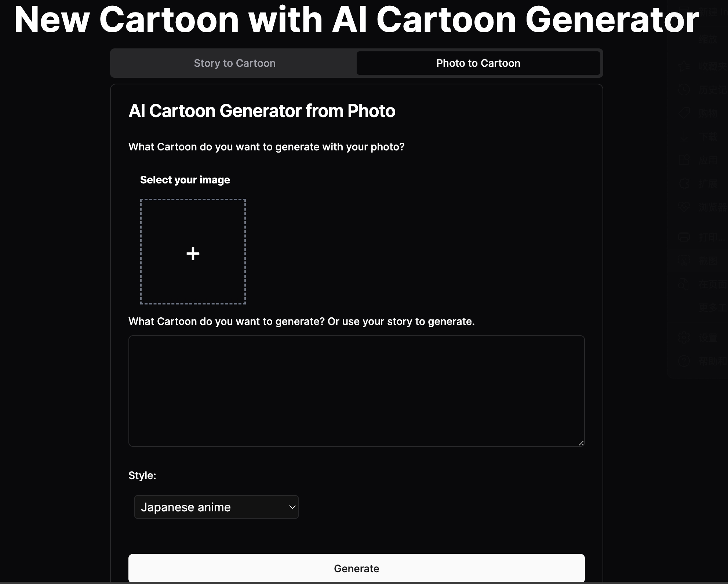
Task: Open Extensions via the puzzle icon
Action: (x=684, y=184)
